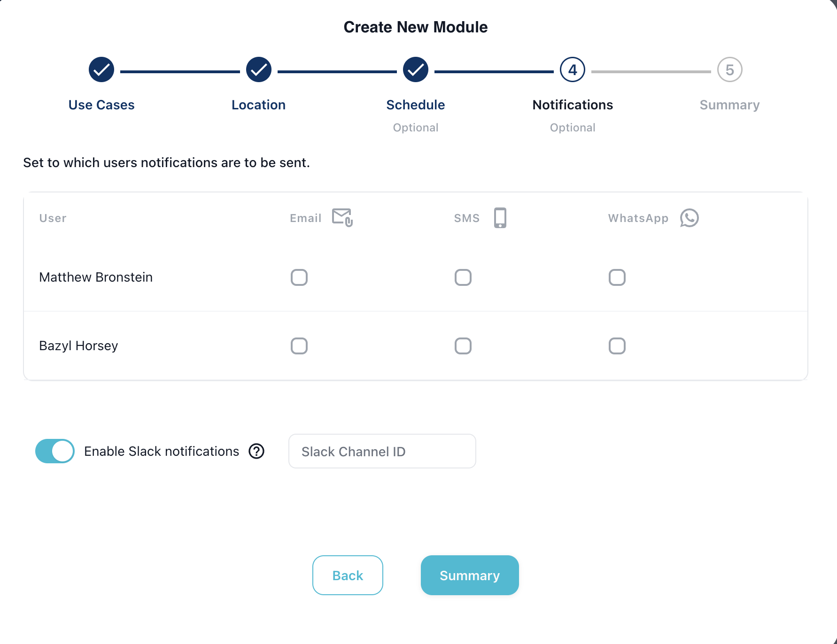Click the Email envelope icon in table header
Image resolution: width=837 pixels, height=644 pixels.
pos(342,217)
